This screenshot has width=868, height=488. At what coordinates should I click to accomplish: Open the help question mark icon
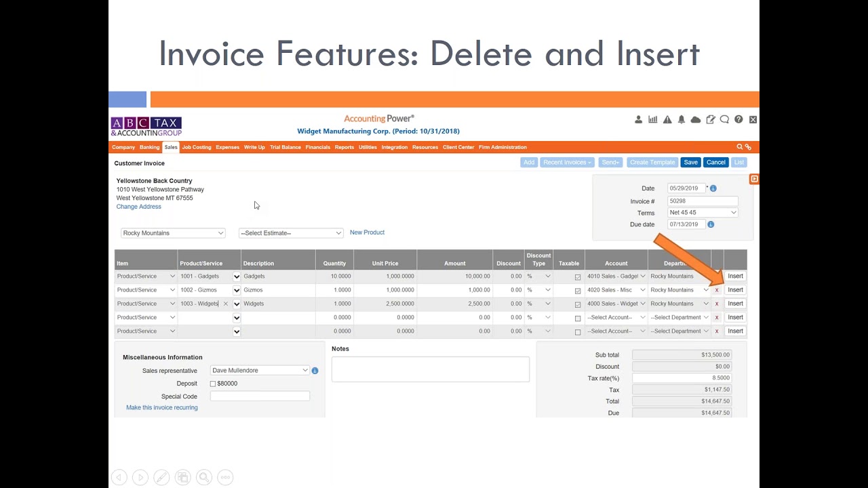point(738,119)
